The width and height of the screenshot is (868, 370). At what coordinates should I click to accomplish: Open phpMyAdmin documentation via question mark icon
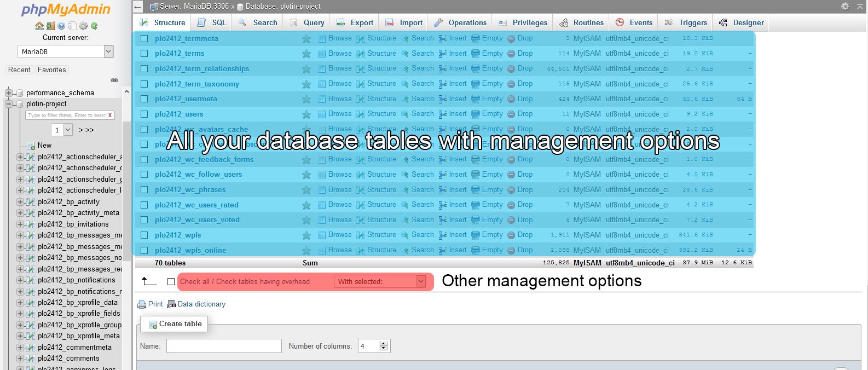pyautogui.click(x=61, y=26)
